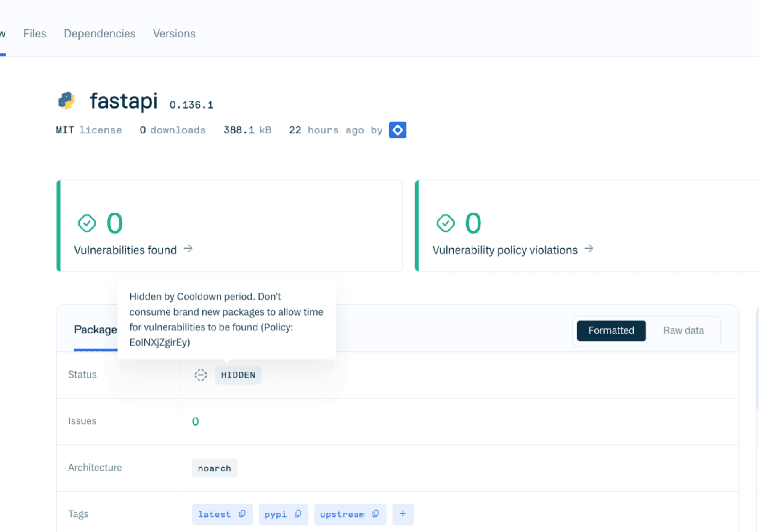Click the policy violations check icon
Viewport: 759px width, 532px height.
point(446,223)
